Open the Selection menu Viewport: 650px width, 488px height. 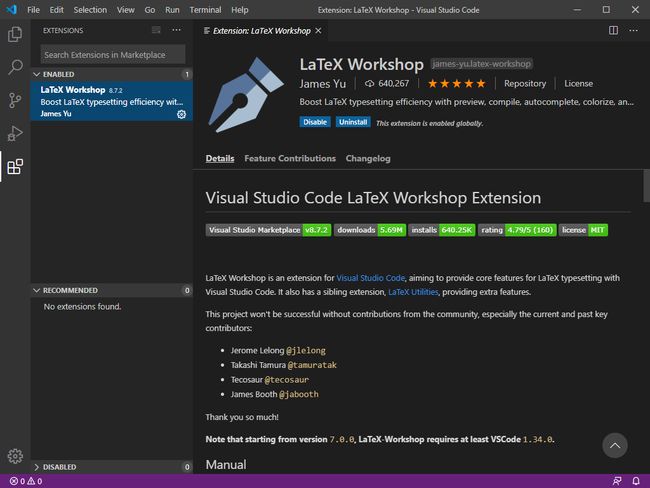pyautogui.click(x=90, y=10)
